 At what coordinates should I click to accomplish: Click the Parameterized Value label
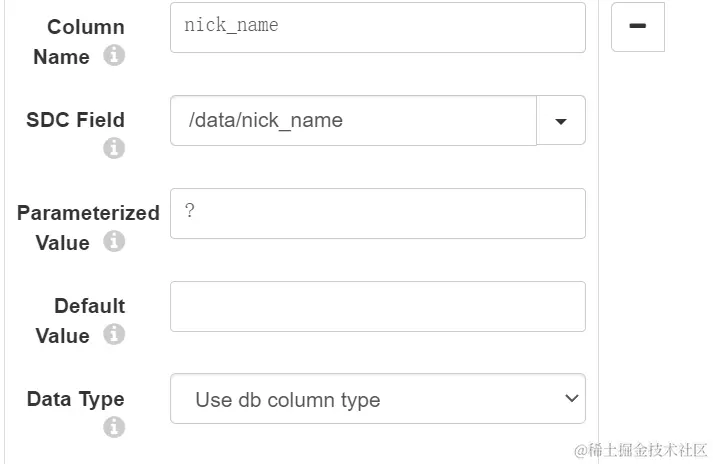87,213
